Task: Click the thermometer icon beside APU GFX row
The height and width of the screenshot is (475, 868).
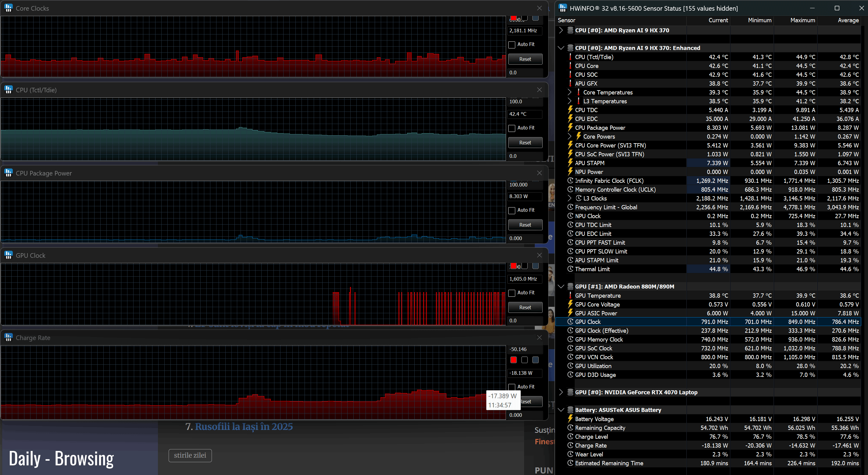Action: pyautogui.click(x=570, y=83)
